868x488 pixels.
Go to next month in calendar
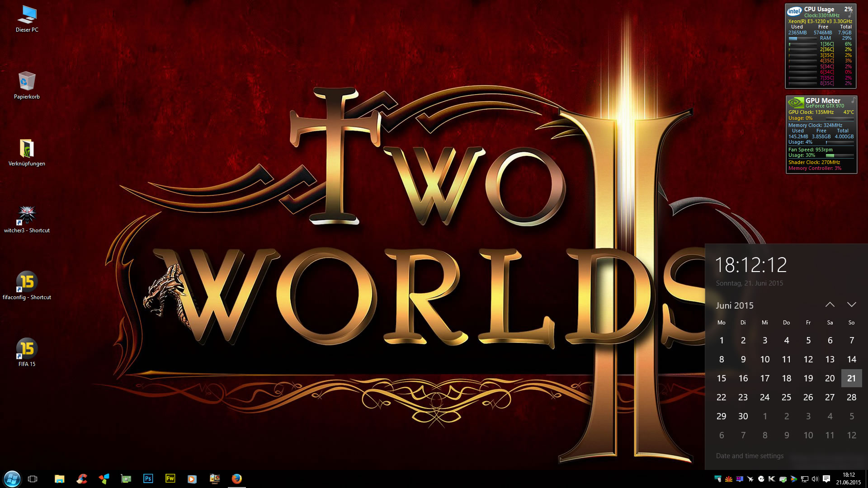click(851, 305)
